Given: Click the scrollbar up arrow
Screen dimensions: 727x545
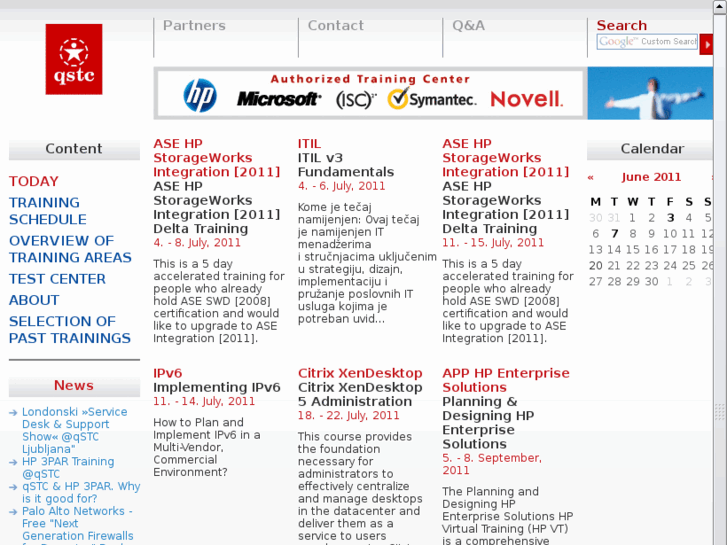Looking at the screenshot, I should tap(720, 7).
